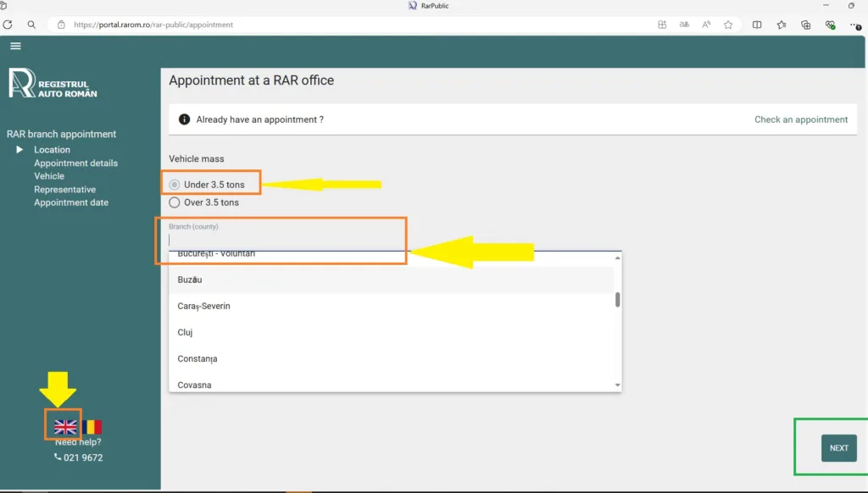Pick Cluj in the county dropdown
The height and width of the screenshot is (493, 868).
186,332
